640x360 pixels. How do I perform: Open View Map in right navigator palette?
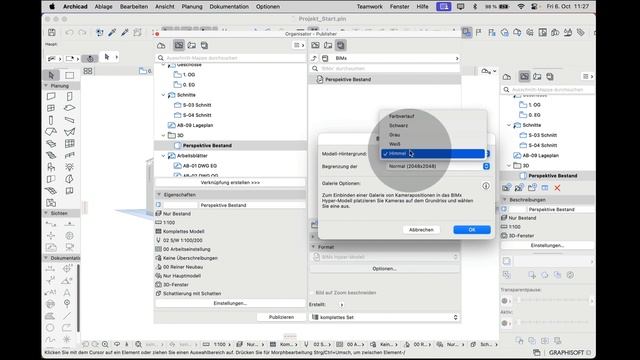524,76
